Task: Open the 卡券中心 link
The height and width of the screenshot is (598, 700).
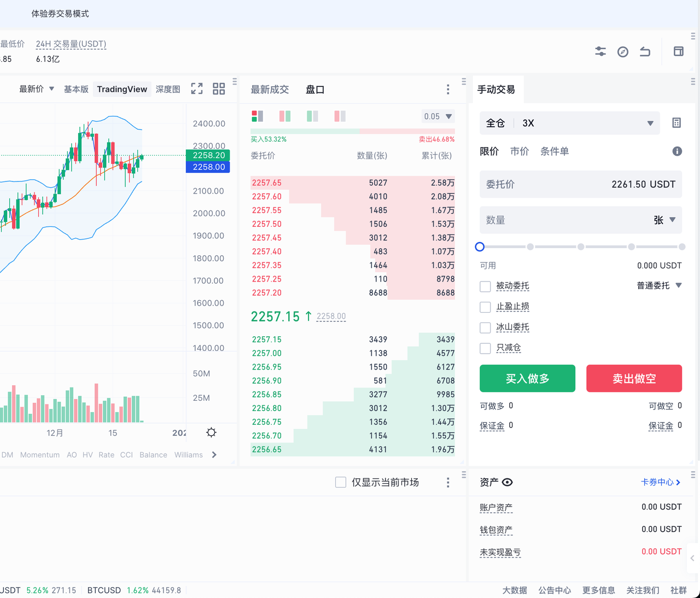Action: [x=661, y=482]
